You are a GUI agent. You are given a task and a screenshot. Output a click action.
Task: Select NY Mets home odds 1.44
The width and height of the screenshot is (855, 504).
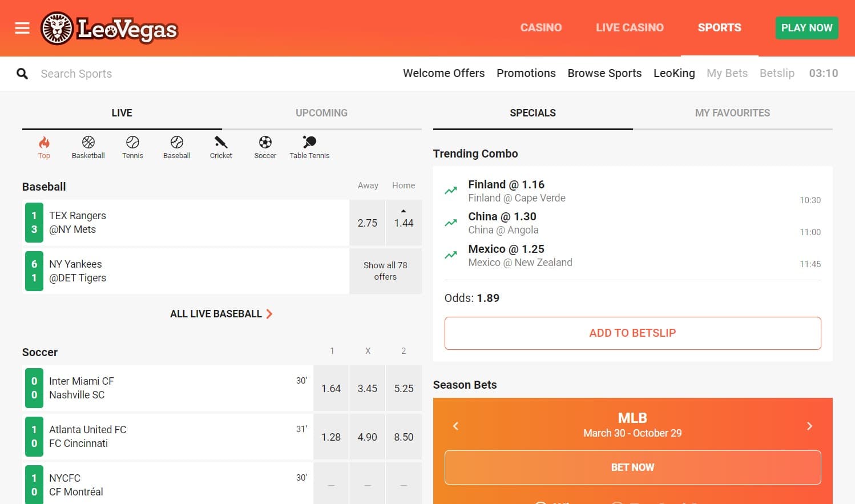pos(404,223)
